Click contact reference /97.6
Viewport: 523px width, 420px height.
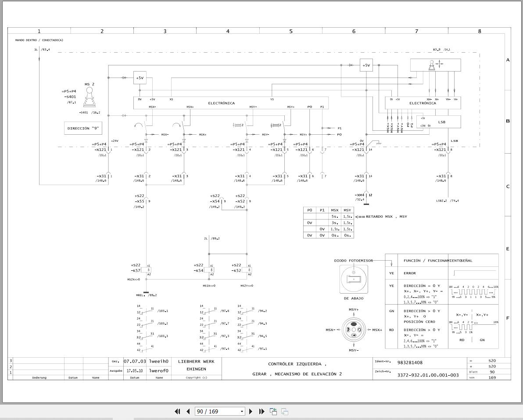[x=225, y=311]
